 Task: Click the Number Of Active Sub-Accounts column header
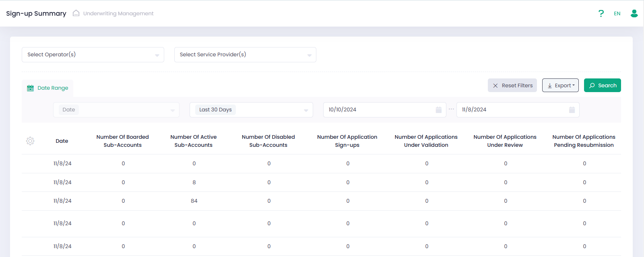click(193, 141)
